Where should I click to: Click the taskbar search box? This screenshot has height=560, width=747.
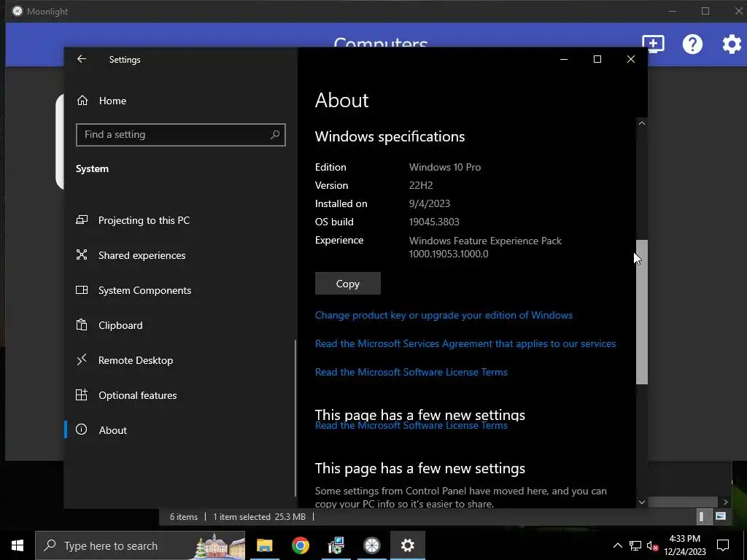coord(140,545)
